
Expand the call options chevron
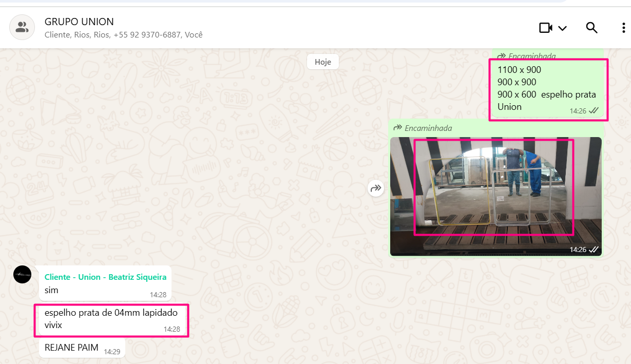tap(562, 28)
